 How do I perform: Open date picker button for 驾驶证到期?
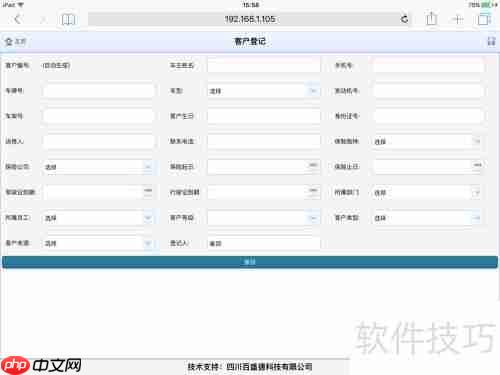click(148, 191)
